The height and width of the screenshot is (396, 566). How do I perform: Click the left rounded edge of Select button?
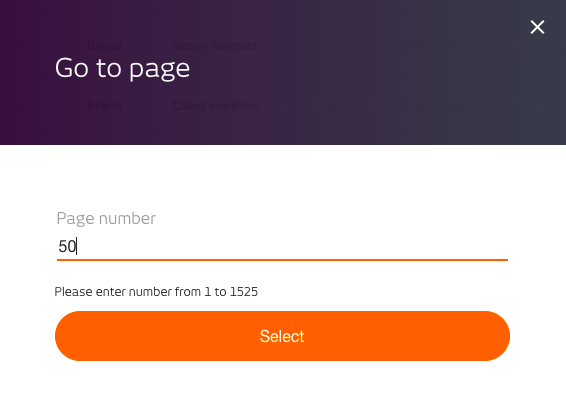(x=67, y=336)
